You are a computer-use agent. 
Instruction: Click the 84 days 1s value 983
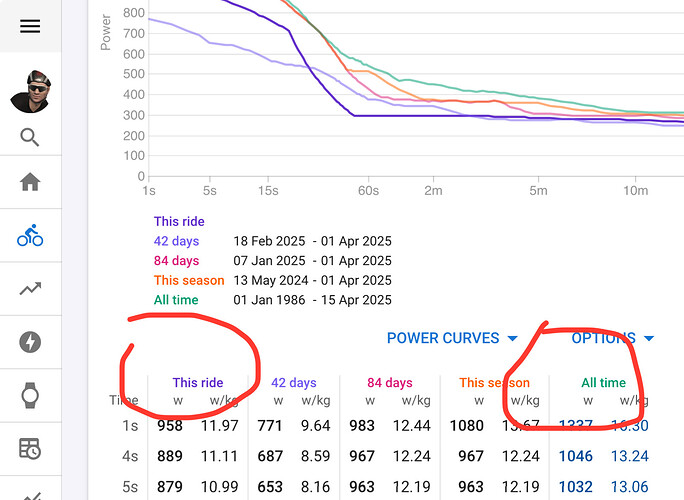362,426
